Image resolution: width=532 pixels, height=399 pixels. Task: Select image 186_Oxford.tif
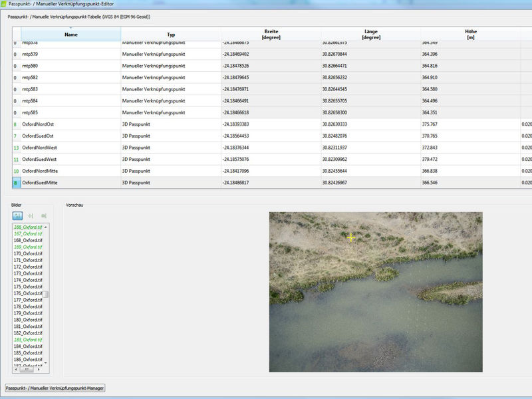coord(28,359)
